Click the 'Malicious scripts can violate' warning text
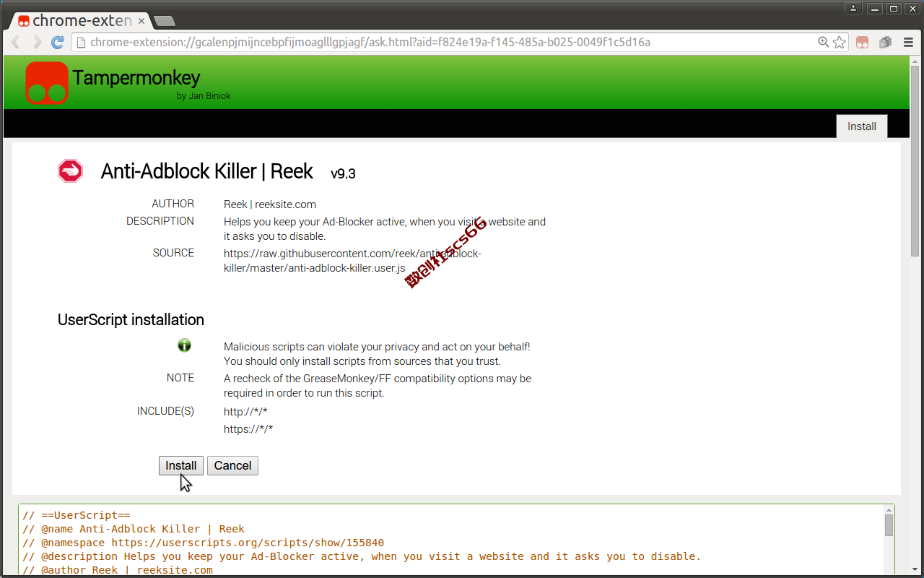Image resolution: width=924 pixels, height=578 pixels. [x=377, y=354]
